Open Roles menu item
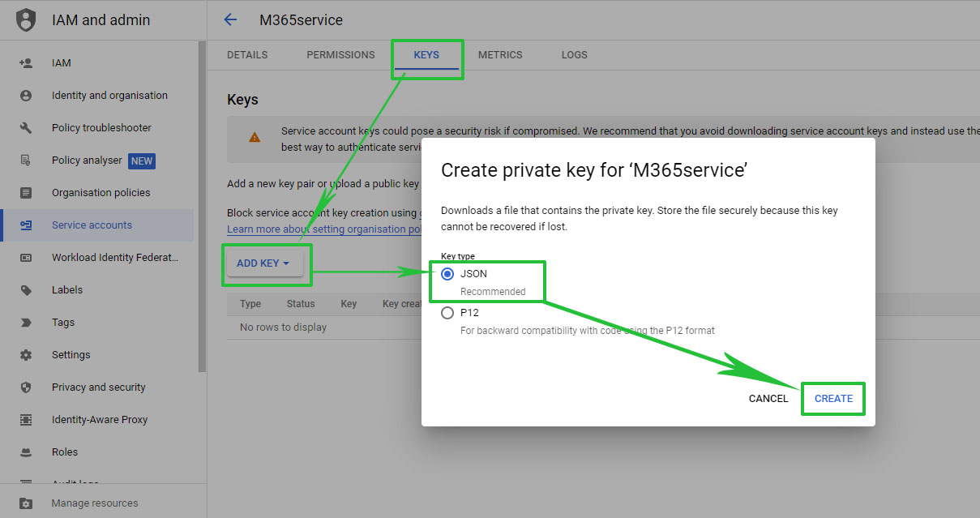Screen dimensions: 980x518 point(97,452)
